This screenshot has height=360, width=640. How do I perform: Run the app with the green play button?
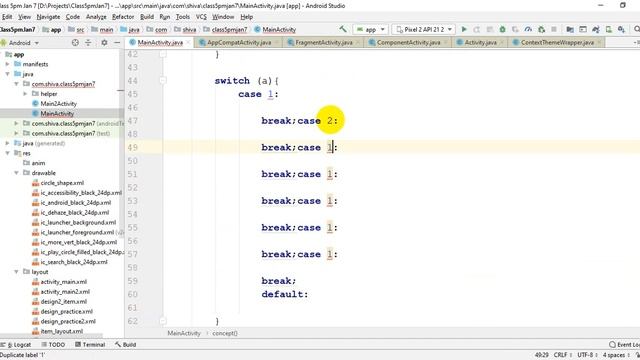click(464, 29)
